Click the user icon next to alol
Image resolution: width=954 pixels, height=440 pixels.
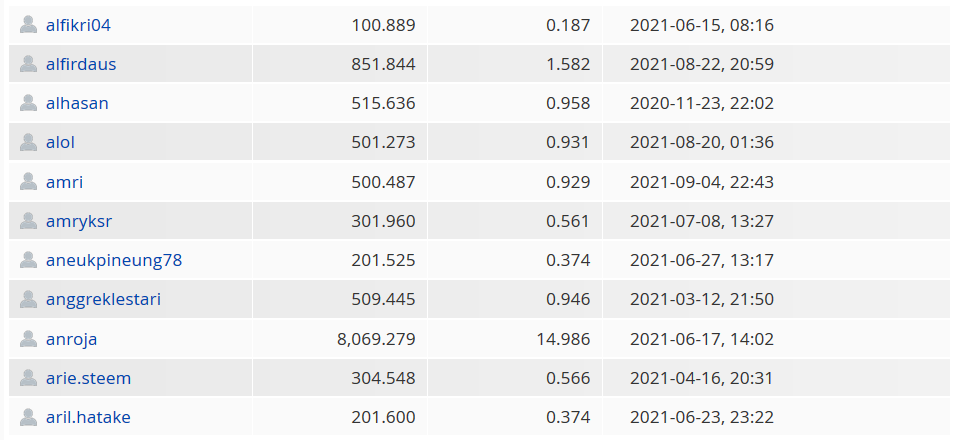coord(28,143)
